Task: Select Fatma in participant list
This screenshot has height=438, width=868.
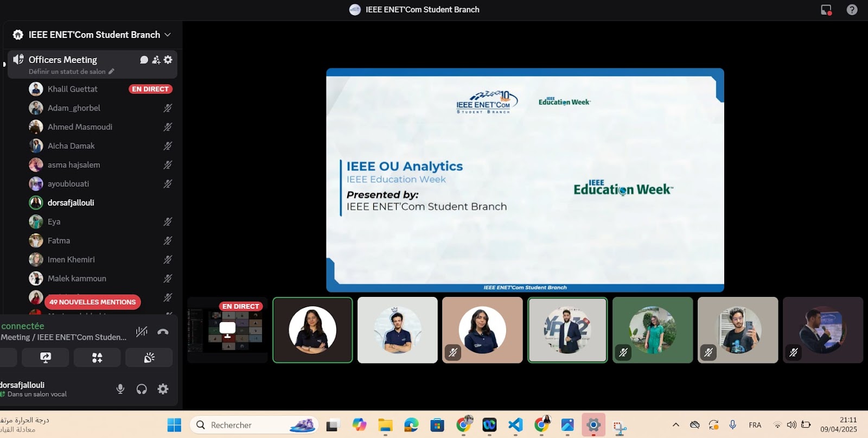Action: [101, 241]
